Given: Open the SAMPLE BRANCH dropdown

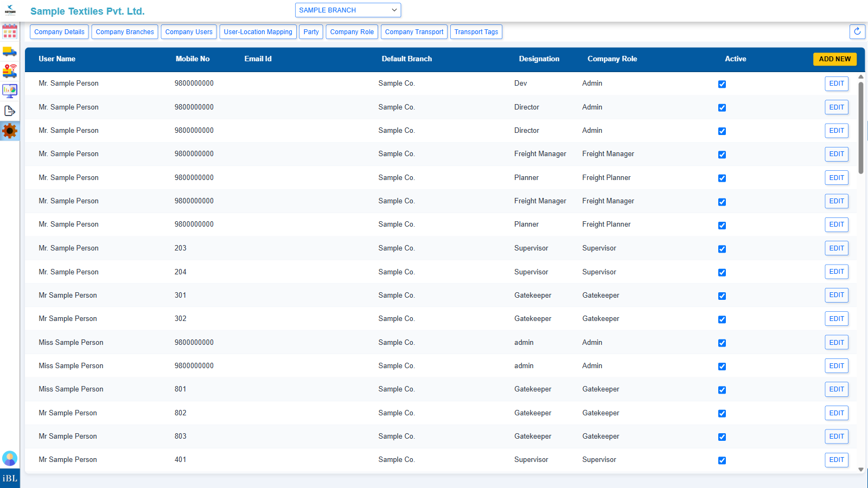Looking at the screenshot, I should pos(348,10).
